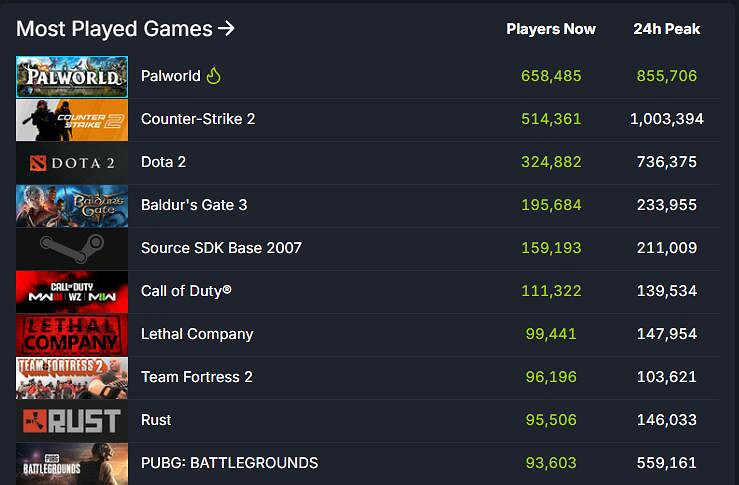Click the Palworld trending flame icon
Image resolution: width=739 pixels, height=485 pixels.
point(213,76)
